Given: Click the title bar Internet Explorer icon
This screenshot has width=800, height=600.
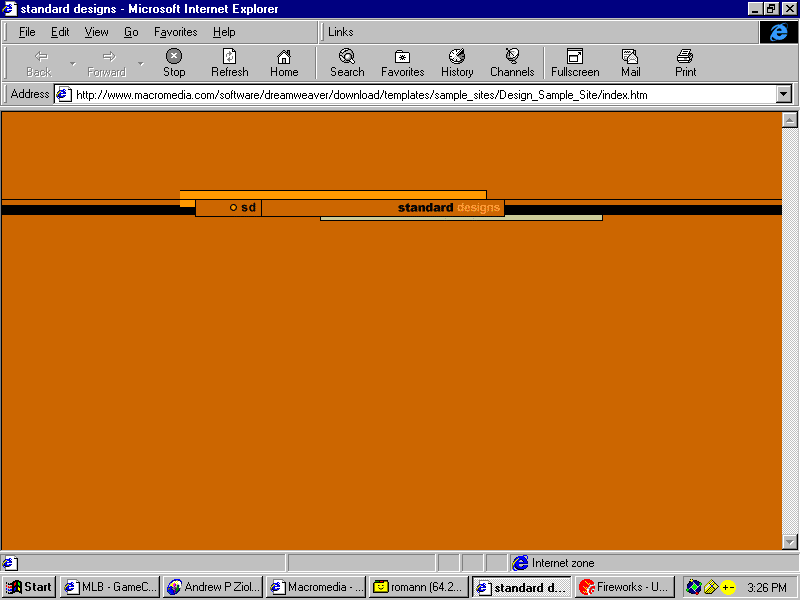Looking at the screenshot, I should [10, 9].
